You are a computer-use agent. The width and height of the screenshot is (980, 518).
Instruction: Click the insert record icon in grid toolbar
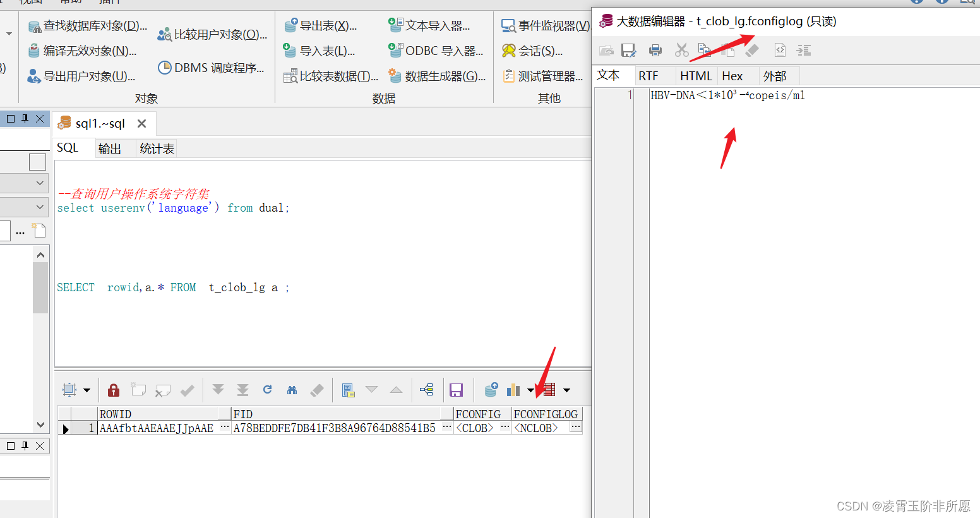pos(138,390)
